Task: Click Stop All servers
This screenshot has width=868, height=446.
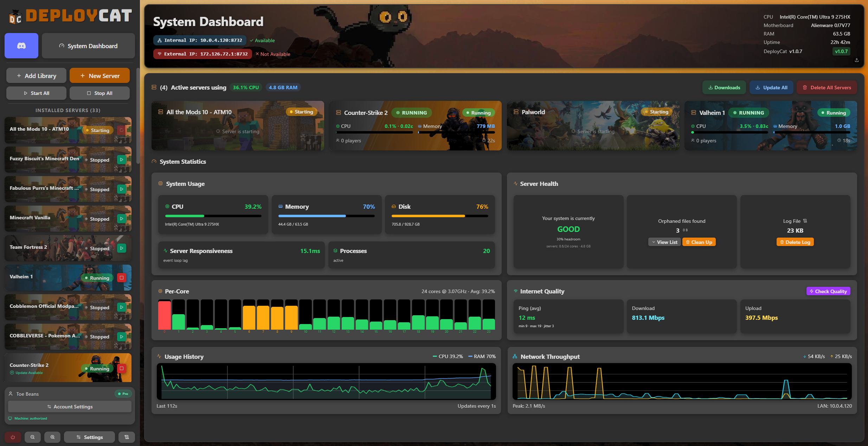Action: point(99,93)
